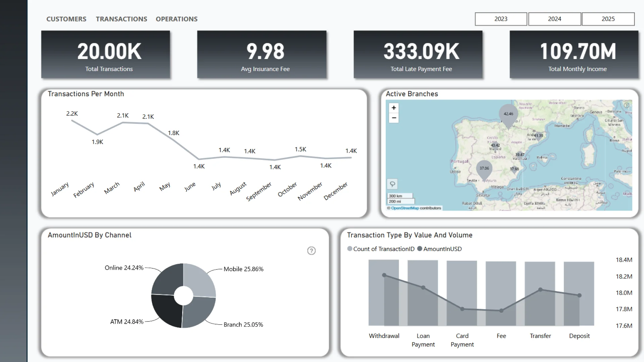Screen dimensions: 644x362
Task: Toggle the AmountInUSD legend marker
Action: (420, 249)
